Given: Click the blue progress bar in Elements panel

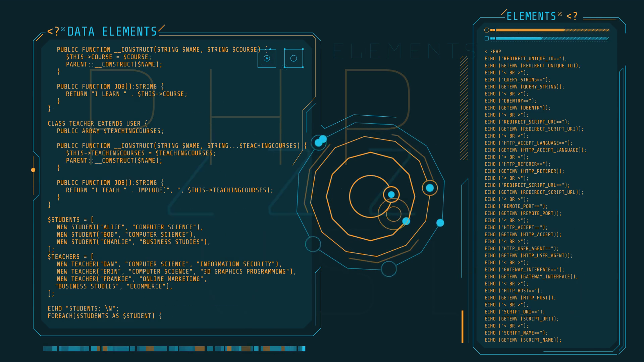Looking at the screenshot, I should pyautogui.click(x=519, y=39).
